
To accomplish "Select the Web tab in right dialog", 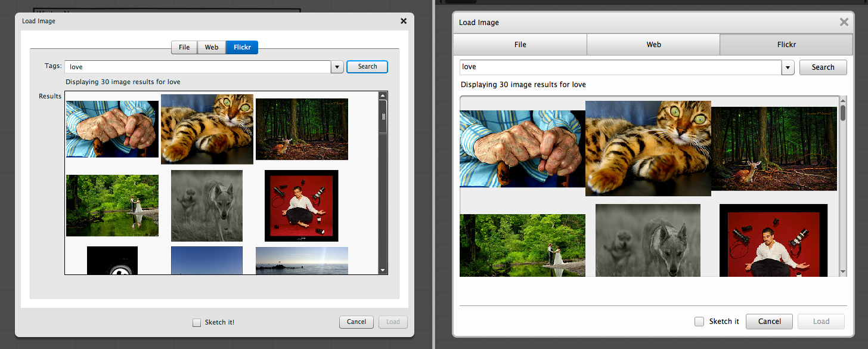I will click(x=653, y=45).
